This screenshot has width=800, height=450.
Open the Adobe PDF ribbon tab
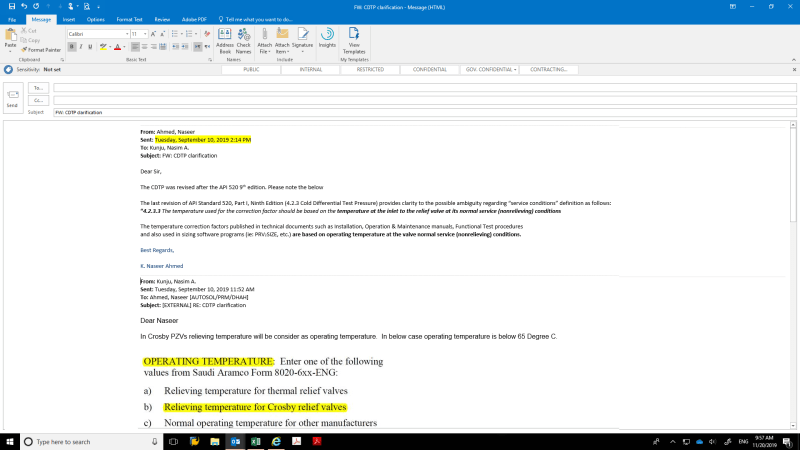(194, 19)
